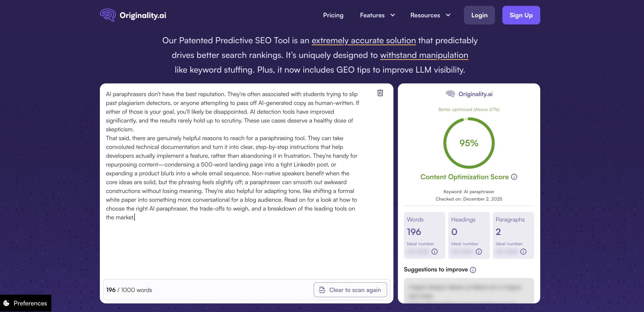This screenshot has width=644, height=312.
Task: Click Clear to scan again button
Action: click(x=350, y=290)
